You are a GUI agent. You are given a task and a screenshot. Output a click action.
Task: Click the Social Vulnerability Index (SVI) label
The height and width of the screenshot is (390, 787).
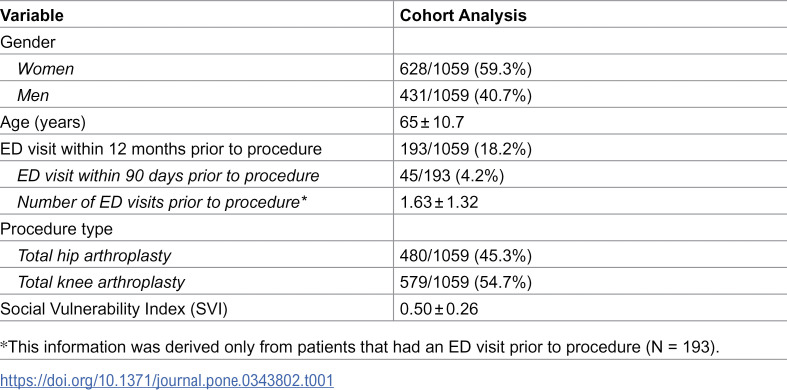114,309
